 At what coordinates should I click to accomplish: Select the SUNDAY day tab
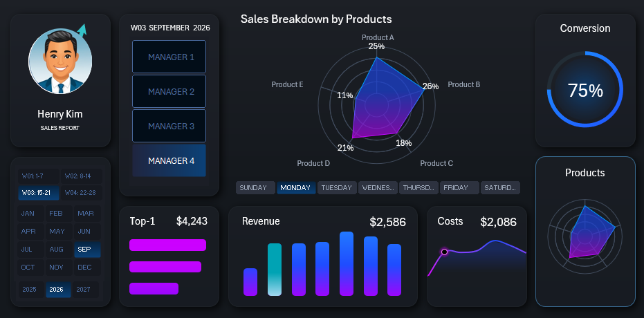[253, 188]
